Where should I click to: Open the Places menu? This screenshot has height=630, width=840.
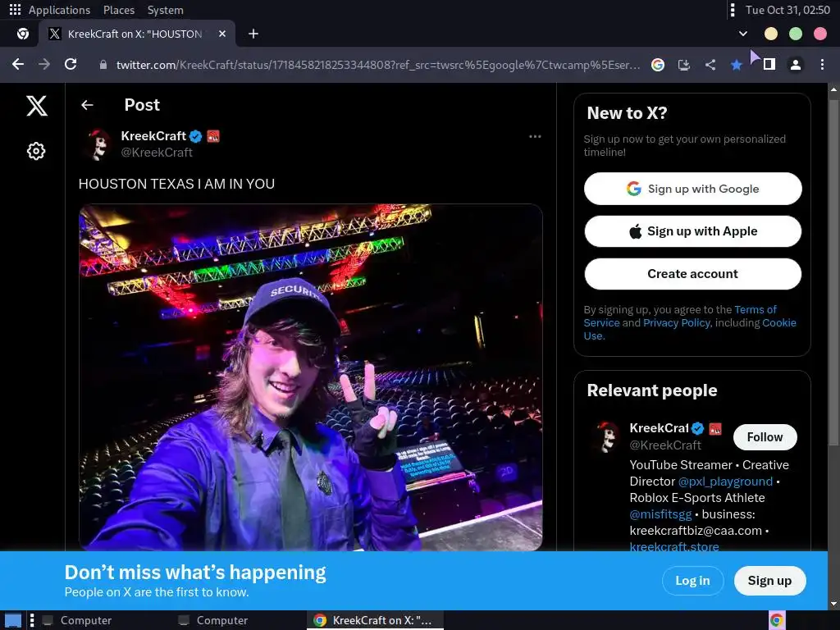pos(119,10)
